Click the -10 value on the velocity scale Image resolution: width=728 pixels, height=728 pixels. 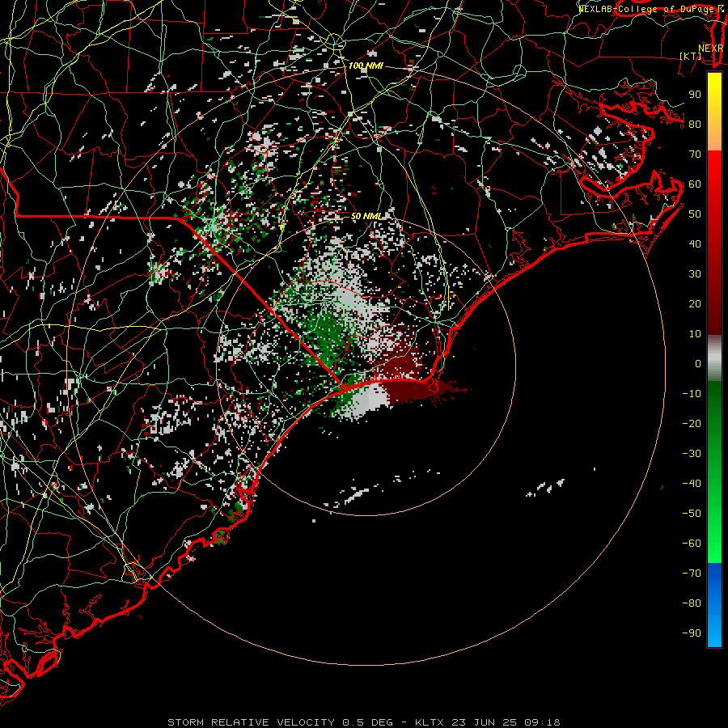pyautogui.click(x=692, y=394)
